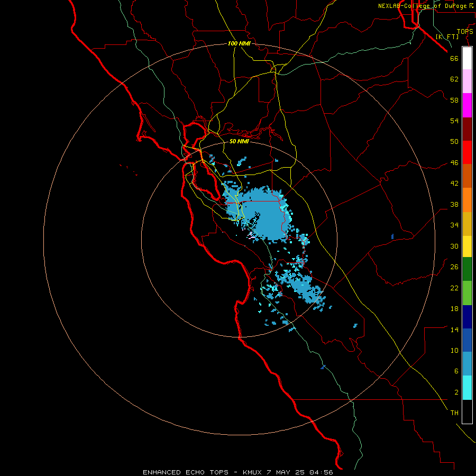The width and height of the screenshot is (476, 476).
Task: Click the "TH" legend label
Action: (x=454, y=413)
